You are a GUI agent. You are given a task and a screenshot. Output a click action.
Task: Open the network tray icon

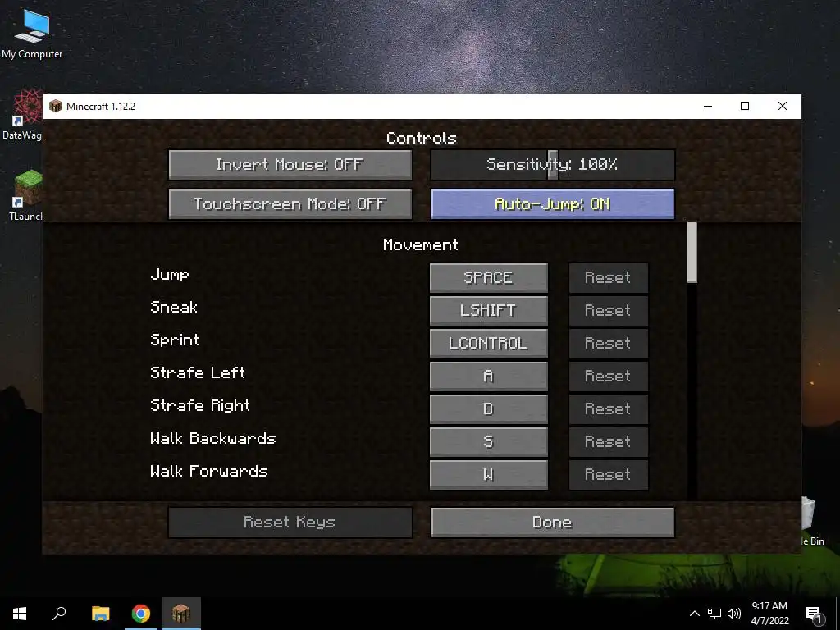pyautogui.click(x=714, y=614)
